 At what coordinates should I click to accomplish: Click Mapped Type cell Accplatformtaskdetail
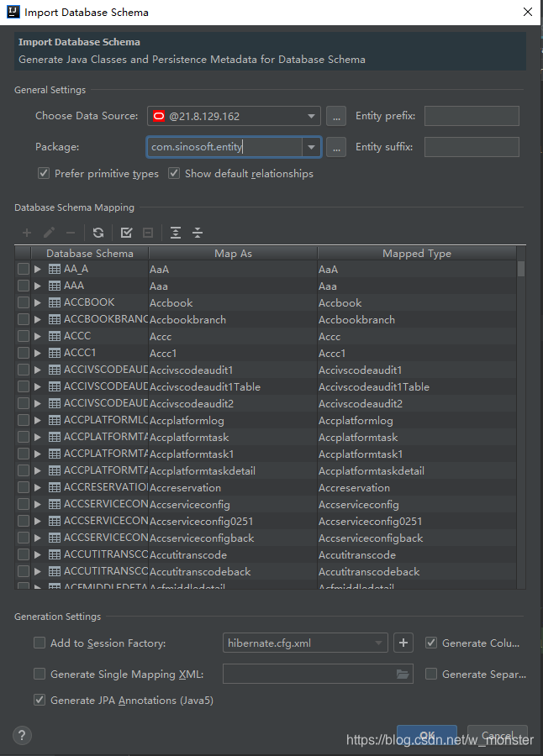tap(417, 470)
